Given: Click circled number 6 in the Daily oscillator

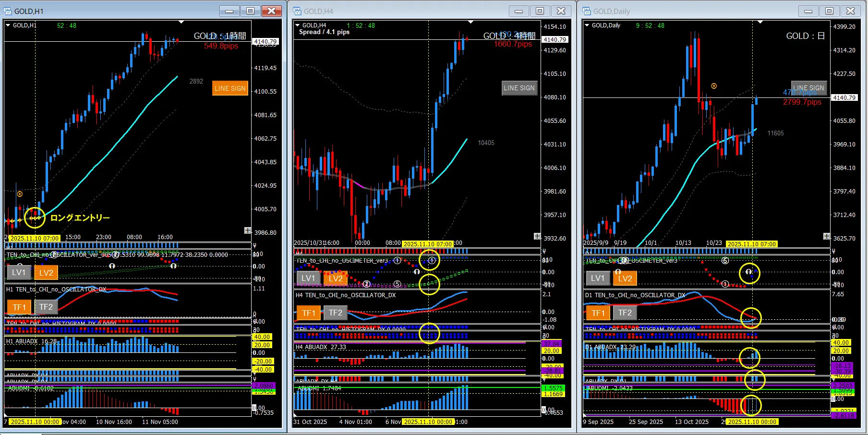Looking at the screenshot, I should click(725, 261).
